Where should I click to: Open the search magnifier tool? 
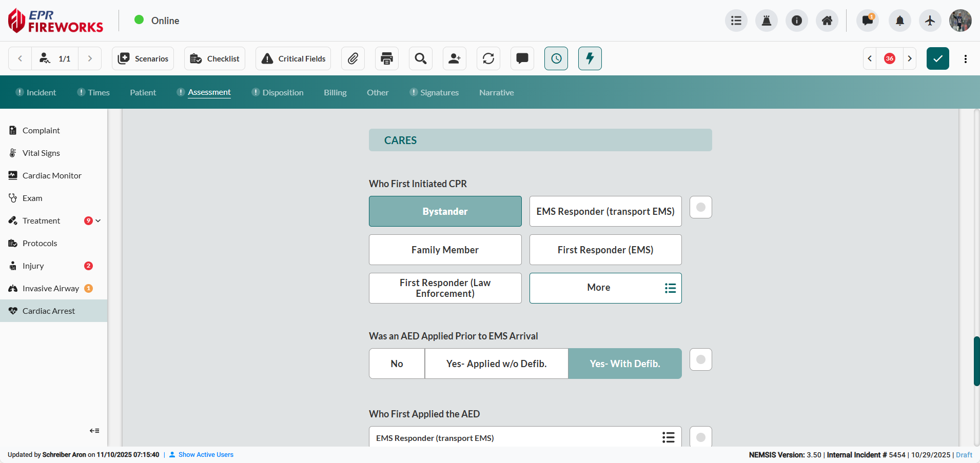pos(421,58)
